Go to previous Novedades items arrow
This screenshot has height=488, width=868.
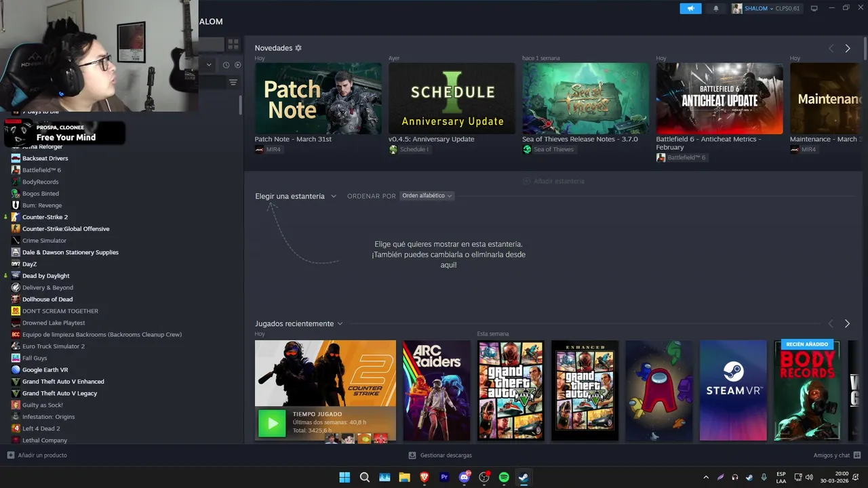[x=831, y=48]
